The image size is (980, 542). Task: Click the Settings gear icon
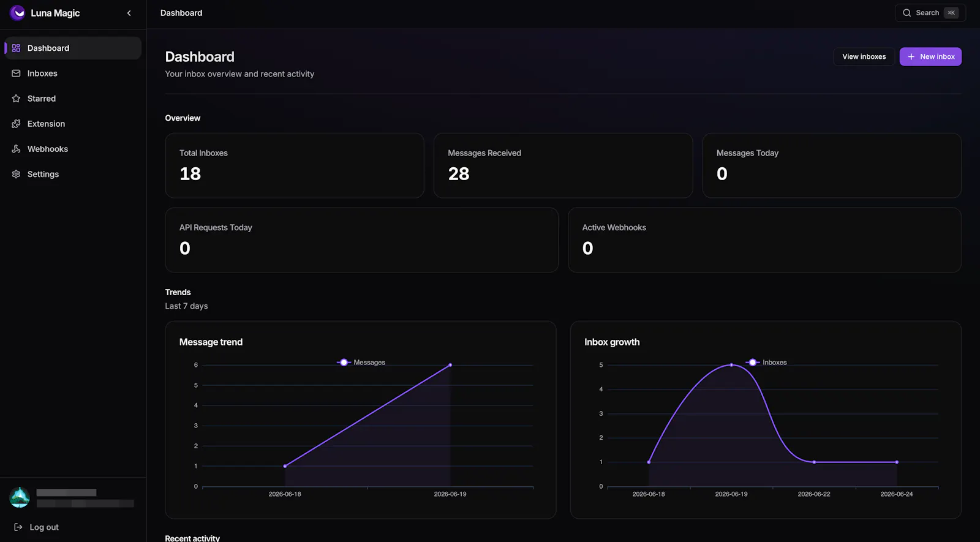[x=16, y=174]
